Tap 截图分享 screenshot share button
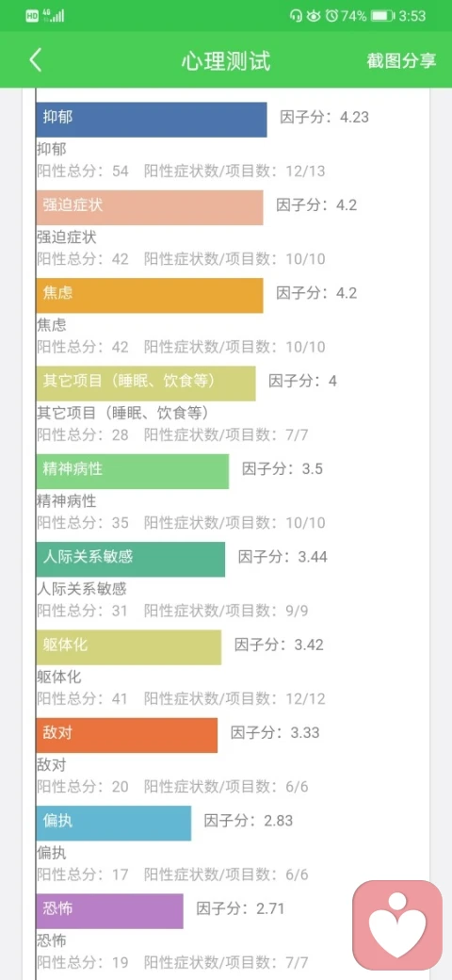The width and height of the screenshot is (452, 980). click(x=401, y=60)
